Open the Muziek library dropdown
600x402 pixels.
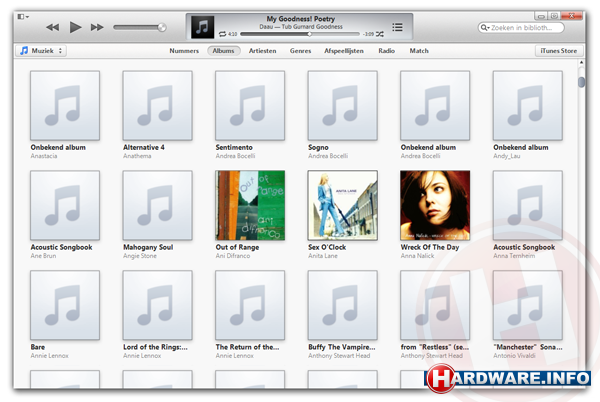tap(41, 50)
